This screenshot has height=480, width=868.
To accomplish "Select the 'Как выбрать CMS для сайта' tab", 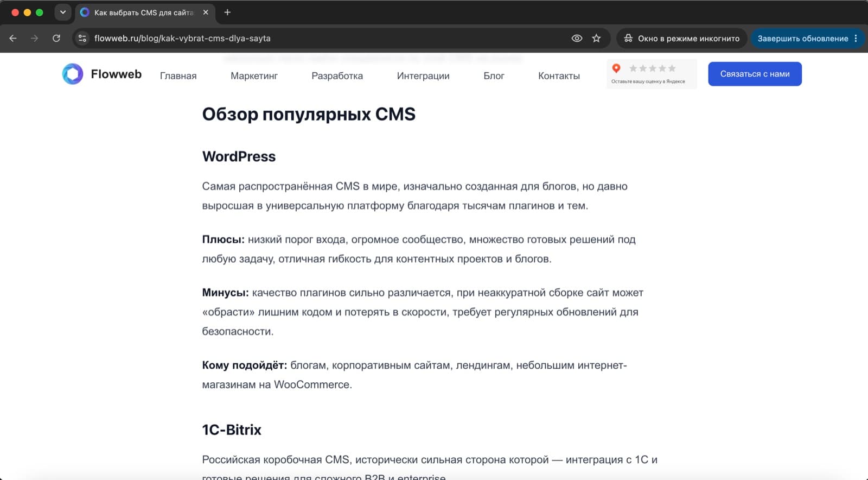I will tap(144, 12).
